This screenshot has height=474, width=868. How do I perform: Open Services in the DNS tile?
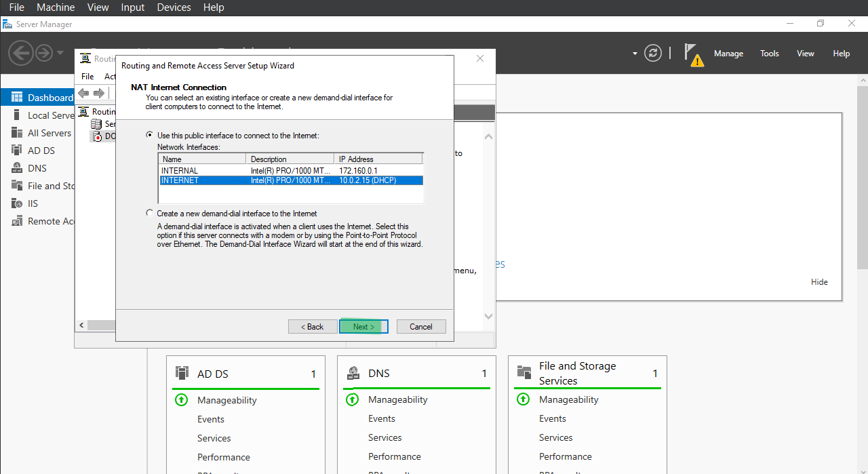tap(385, 437)
